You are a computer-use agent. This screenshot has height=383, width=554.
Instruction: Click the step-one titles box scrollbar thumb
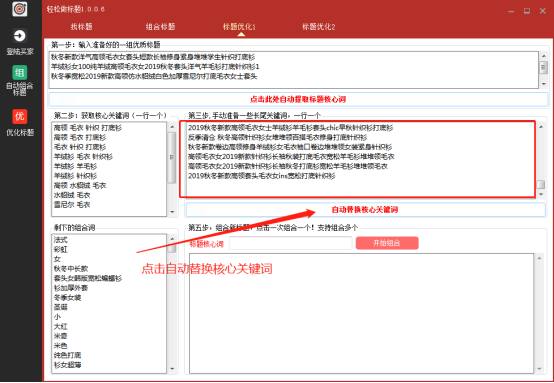pyautogui.click(x=543, y=67)
